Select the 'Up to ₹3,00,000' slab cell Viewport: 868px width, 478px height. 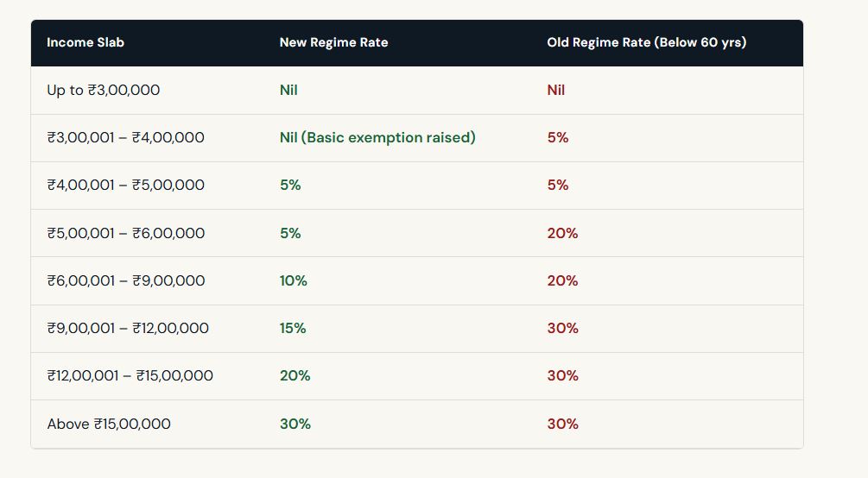pos(104,90)
